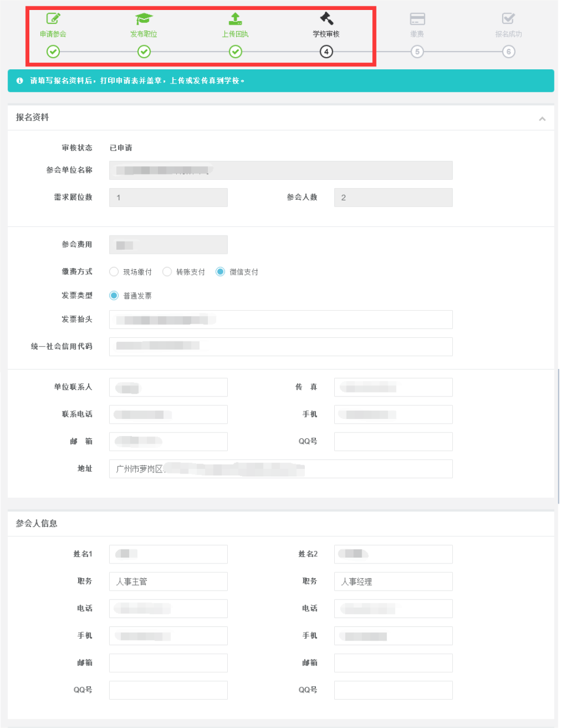This screenshot has width=562, height=728.
Task: Click the 地址 input field
Action: tap(281, 469)
